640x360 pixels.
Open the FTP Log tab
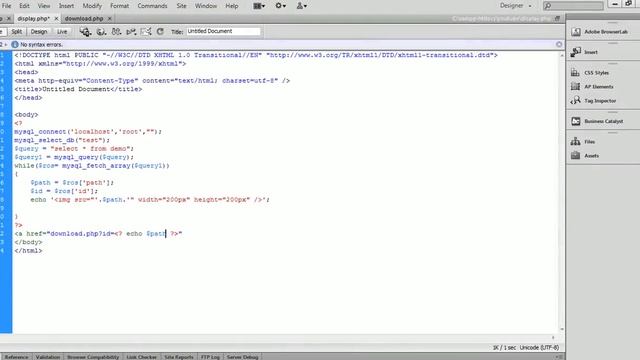(x=210, y=357)
